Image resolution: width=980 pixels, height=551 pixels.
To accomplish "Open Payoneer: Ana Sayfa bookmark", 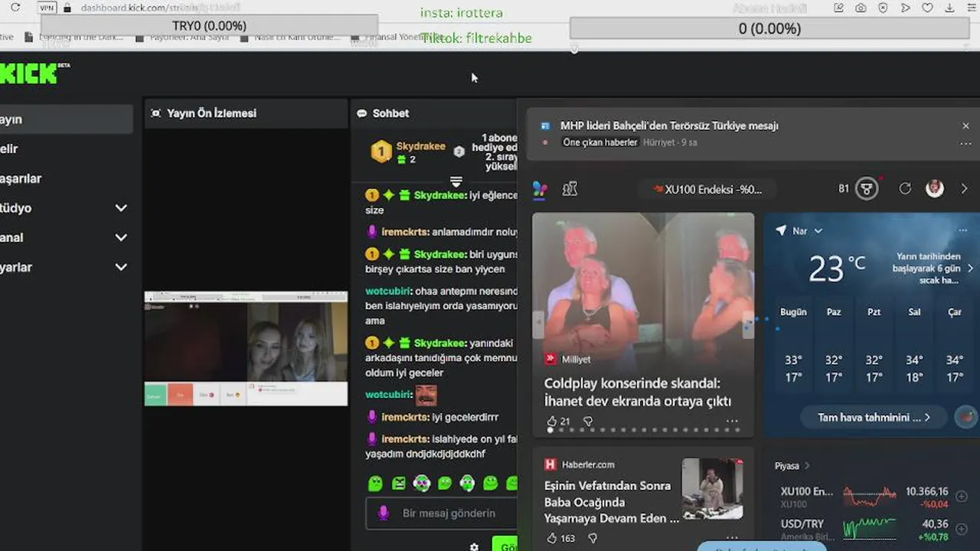I will point(183,37).
